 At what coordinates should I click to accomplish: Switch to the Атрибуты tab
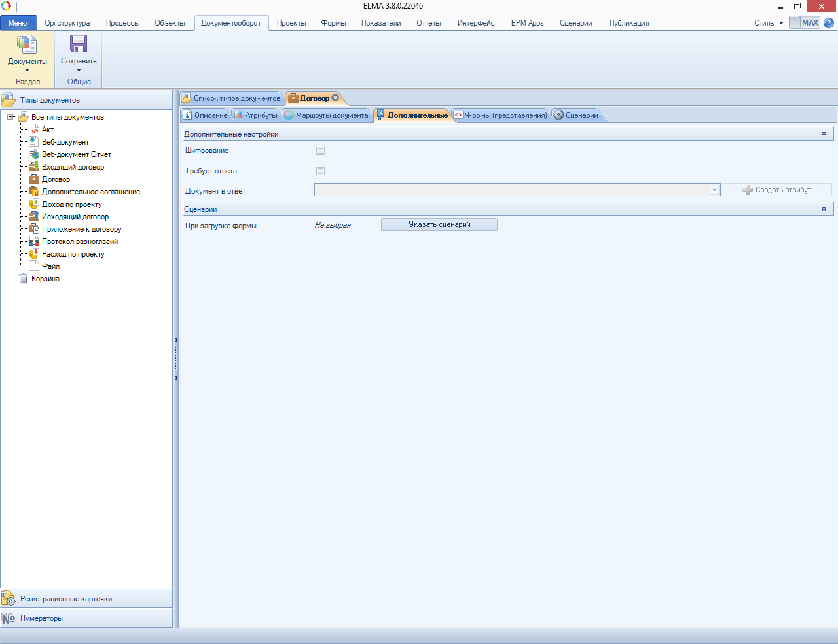click(x=256, y=115)
